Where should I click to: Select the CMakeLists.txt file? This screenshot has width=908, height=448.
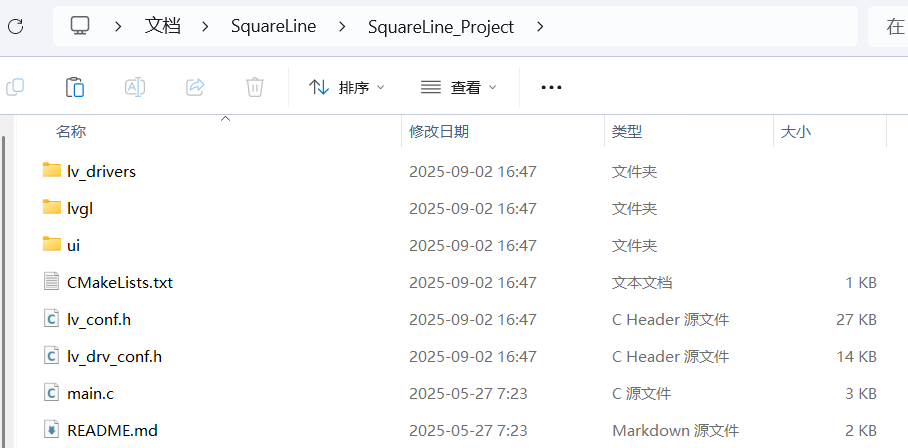pos(119,282)
